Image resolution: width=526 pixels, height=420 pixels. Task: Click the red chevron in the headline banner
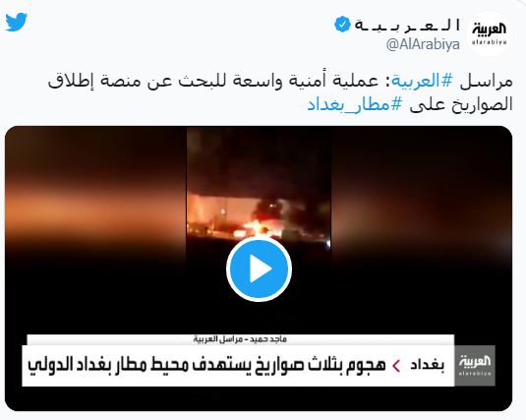[x=396, y=366]
